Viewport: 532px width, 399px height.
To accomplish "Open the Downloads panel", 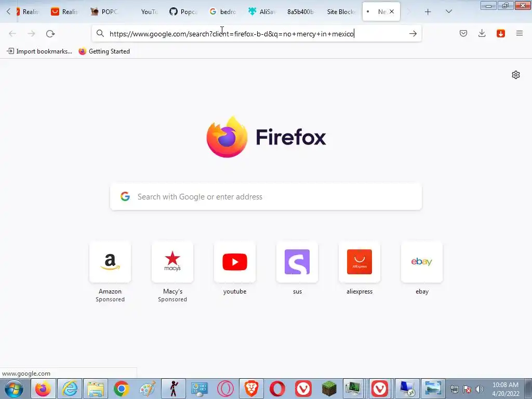I will pos(482,33).
